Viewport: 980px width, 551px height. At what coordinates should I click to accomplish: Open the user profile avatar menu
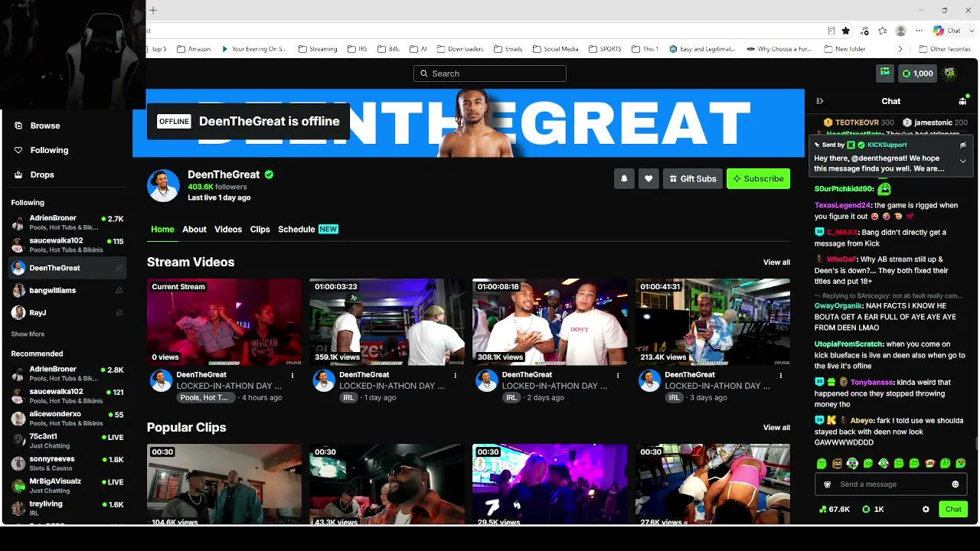[x=949, y=73]
